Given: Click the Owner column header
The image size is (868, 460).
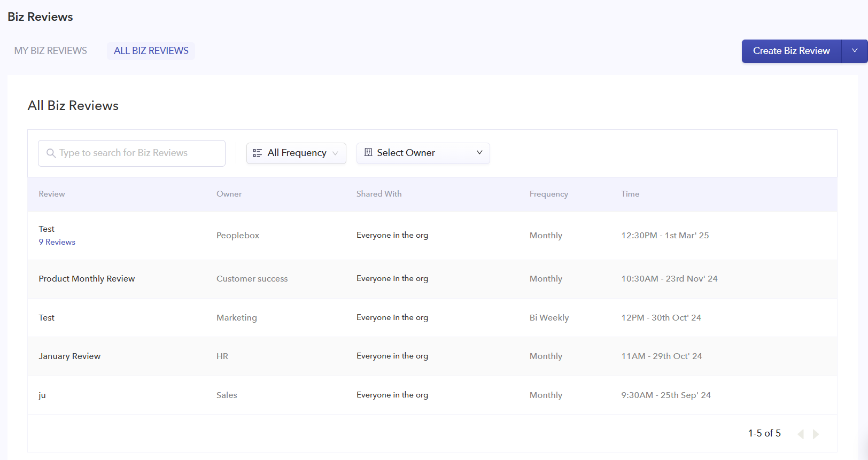Looking at the screenshot, I should 229,194.
